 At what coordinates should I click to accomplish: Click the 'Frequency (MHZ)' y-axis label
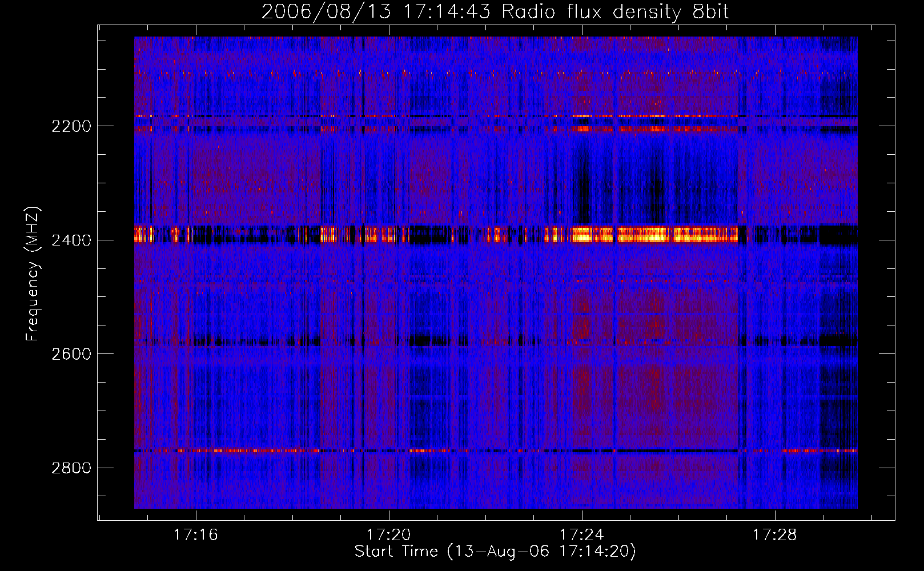pos(33,274)
